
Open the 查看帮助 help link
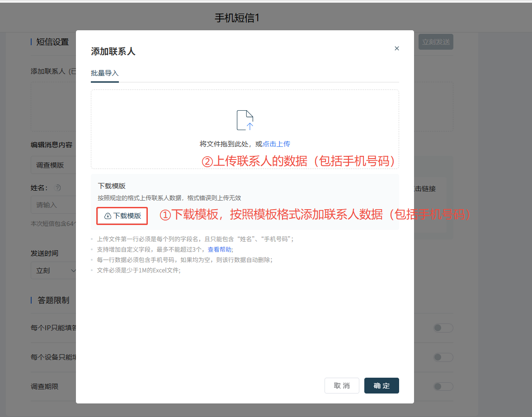[x=220, y=249]
